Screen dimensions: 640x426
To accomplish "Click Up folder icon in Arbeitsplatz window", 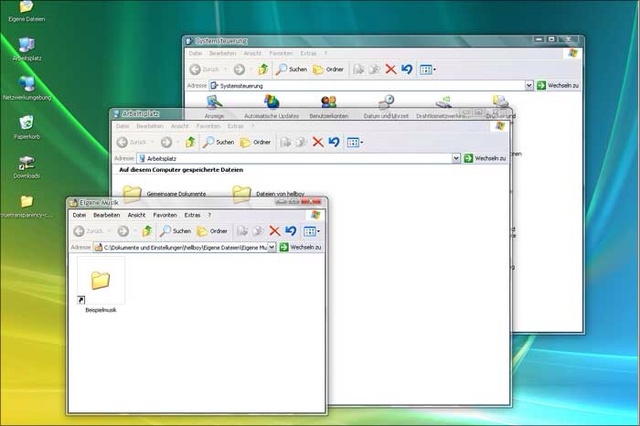I will click(190, 142).
